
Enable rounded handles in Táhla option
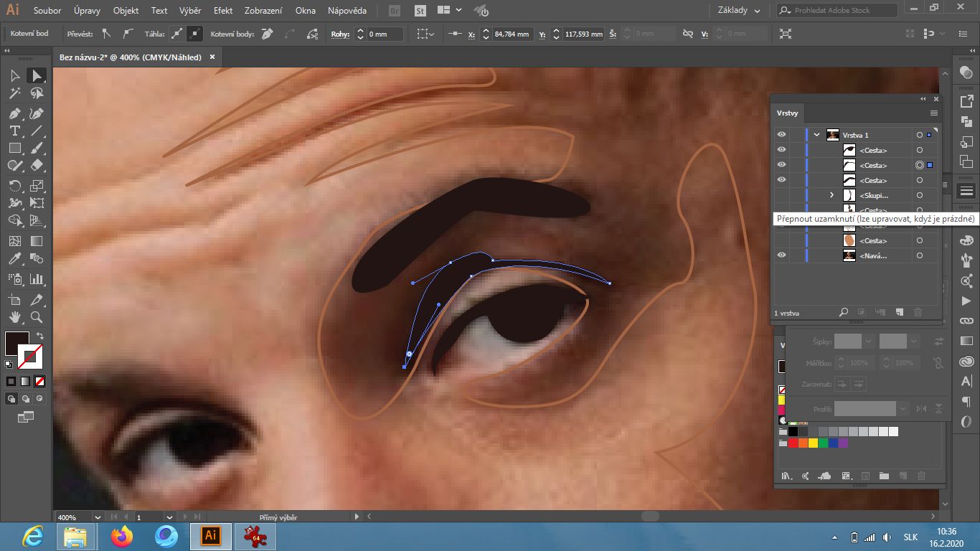coord(176,34)
